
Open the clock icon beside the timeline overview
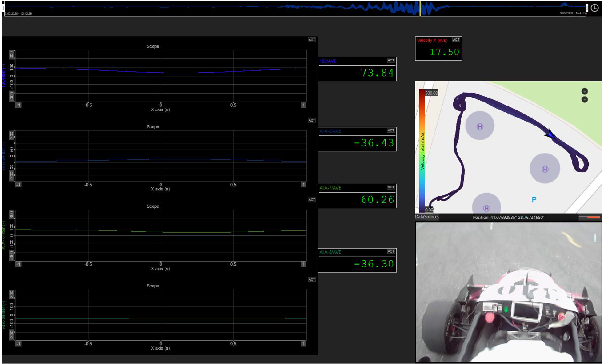point(595,8)
